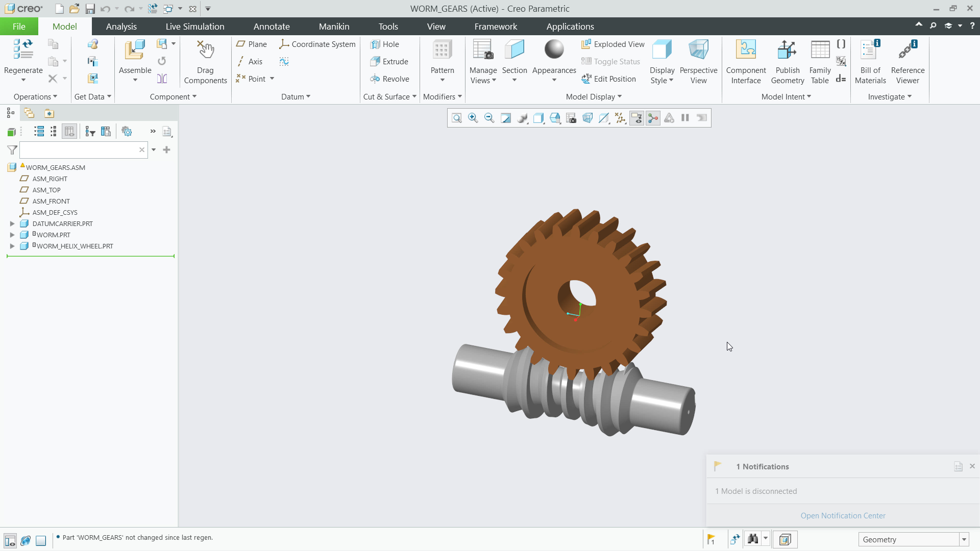
Task: Create a datum Plane
Action: pyautogui.click(x=252, y=44)
